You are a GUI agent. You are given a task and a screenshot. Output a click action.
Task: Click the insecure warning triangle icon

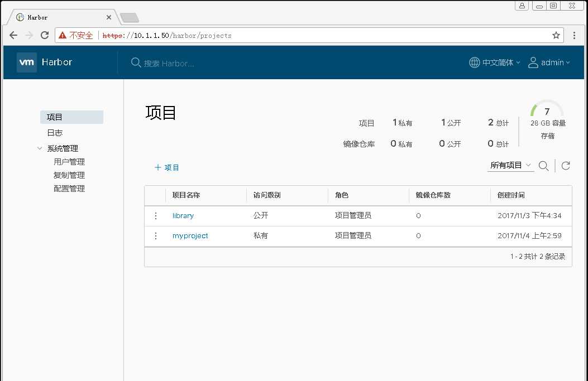click(63, 35)
